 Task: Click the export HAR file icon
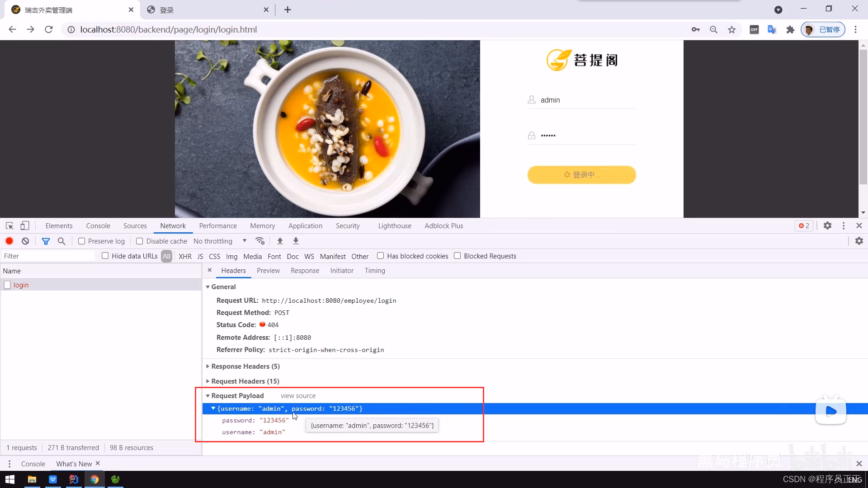point(296,241)
